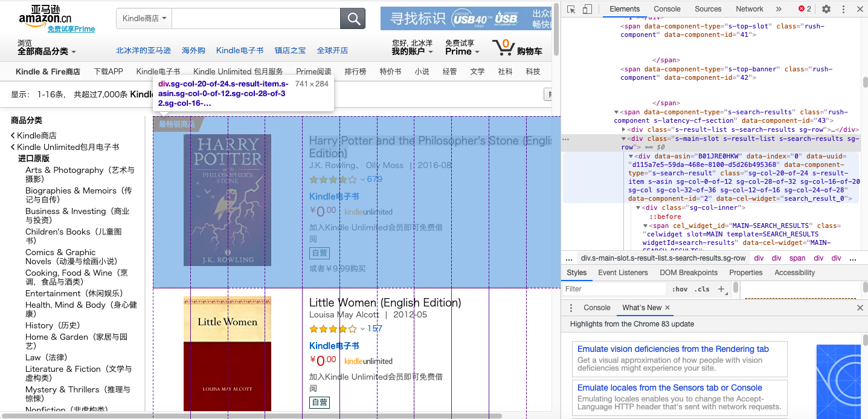Viewport: 868px width, 419px height.
Task: Close the DevTools panel
Action: [x=860, y=9]
